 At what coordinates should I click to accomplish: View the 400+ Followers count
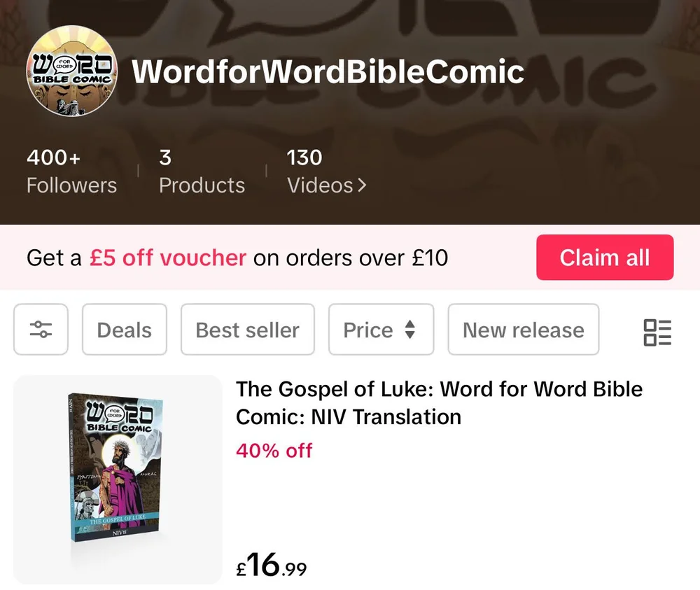[71, 171]
